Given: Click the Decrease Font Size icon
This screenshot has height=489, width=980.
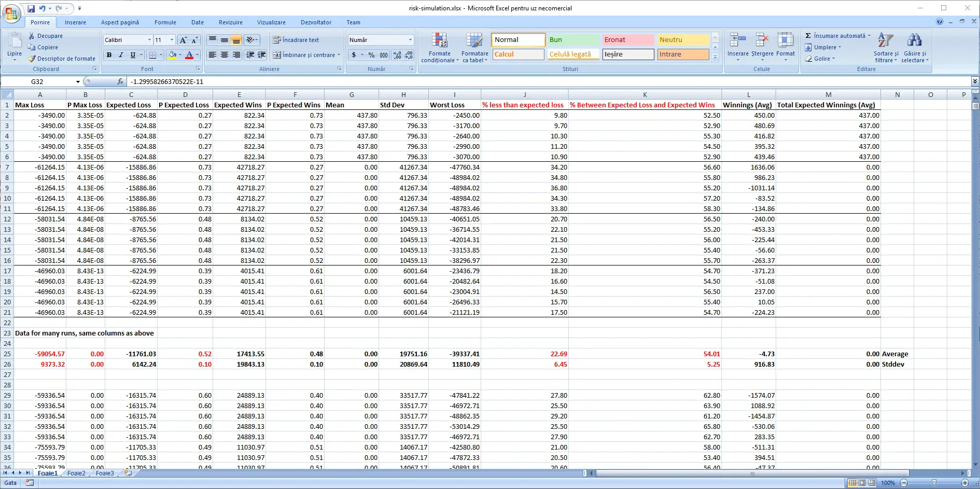Looking at the screenshot, I should [x=194, y=40].
